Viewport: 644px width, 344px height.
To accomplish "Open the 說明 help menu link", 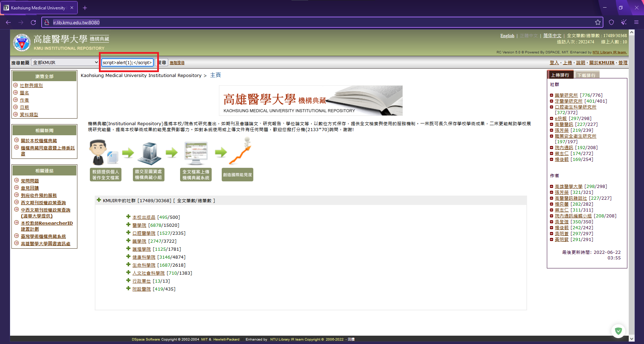I will pyautogui.click(x=581, y=63).
